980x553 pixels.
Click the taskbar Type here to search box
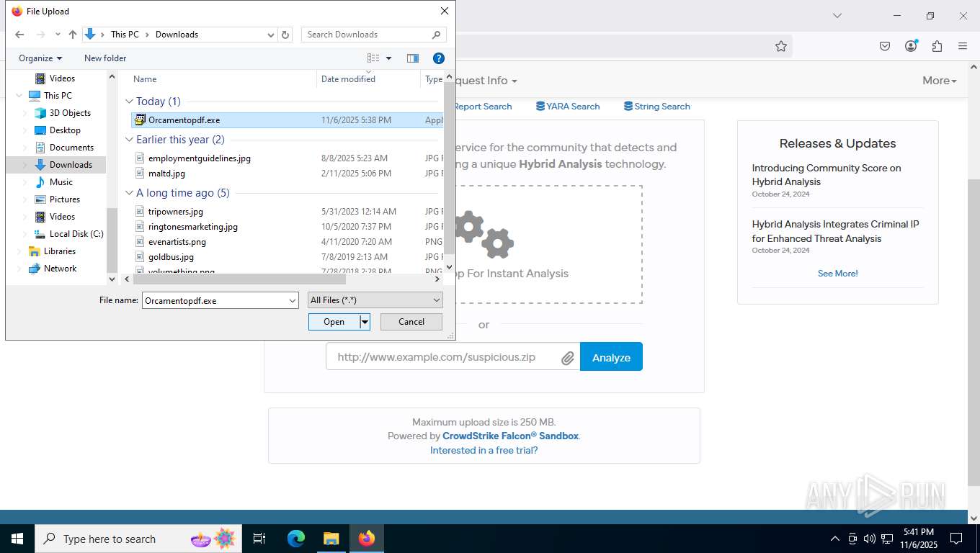pos(137,539)
